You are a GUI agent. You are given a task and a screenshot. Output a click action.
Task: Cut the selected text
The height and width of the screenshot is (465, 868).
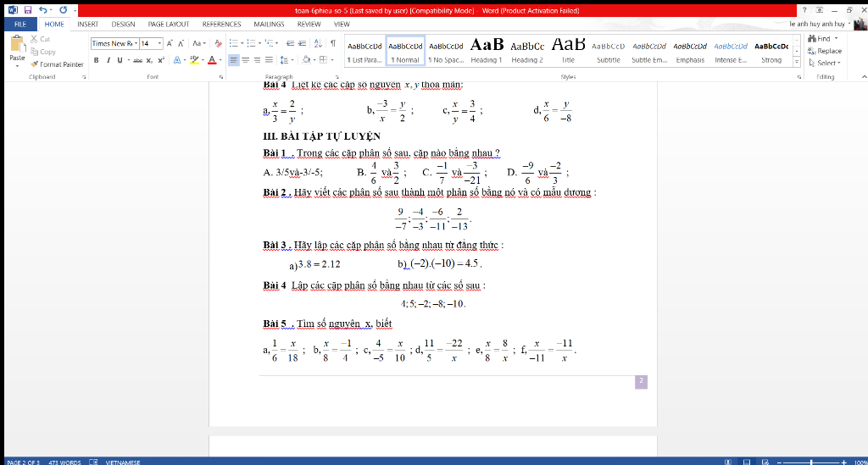click(41, 39)
